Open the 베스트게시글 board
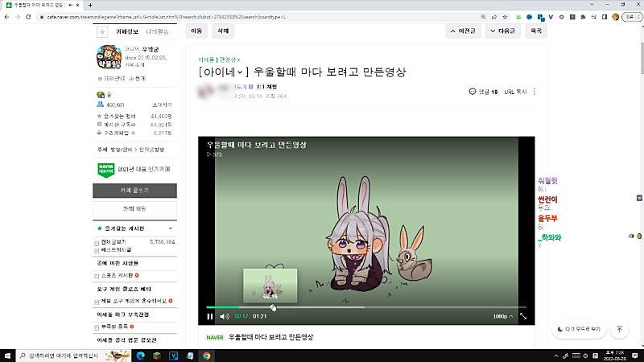The width and height of the screenshot is (644, 362). pos(116,249)
